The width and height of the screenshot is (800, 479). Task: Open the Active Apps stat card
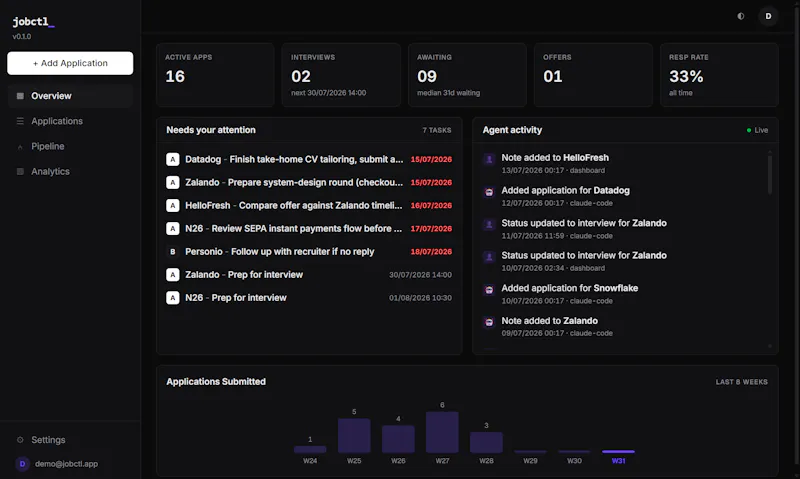coord(215,75)
